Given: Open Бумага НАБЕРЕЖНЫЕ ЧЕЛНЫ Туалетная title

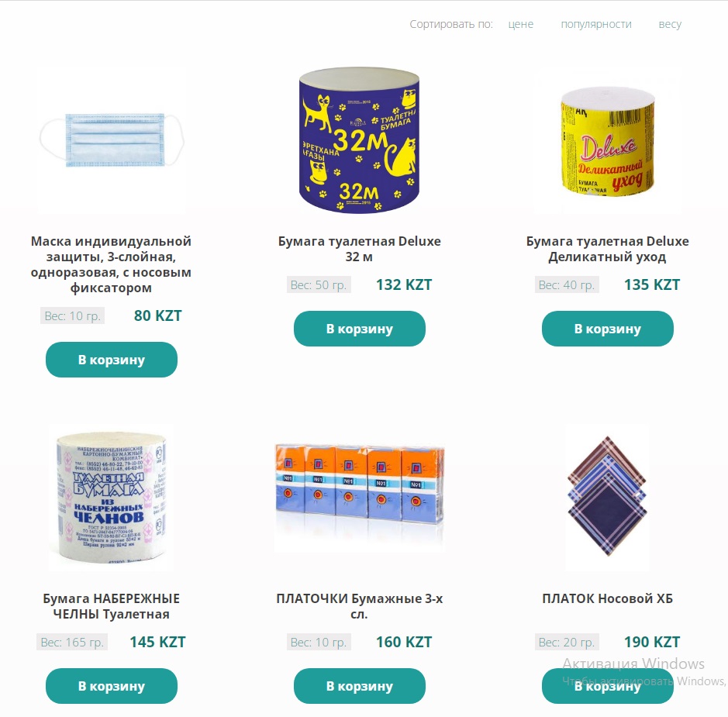Looking at the screenshot, I should 112,606.
